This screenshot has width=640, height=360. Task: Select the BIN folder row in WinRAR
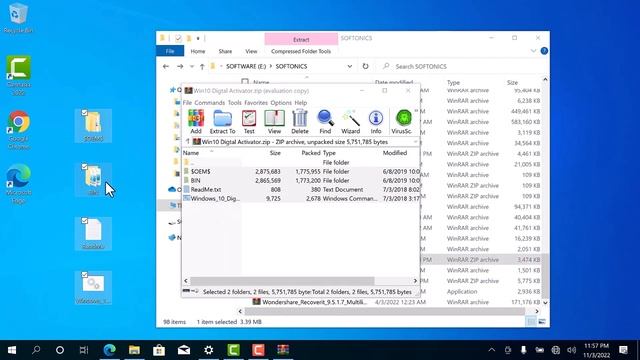tap(300, 180)
